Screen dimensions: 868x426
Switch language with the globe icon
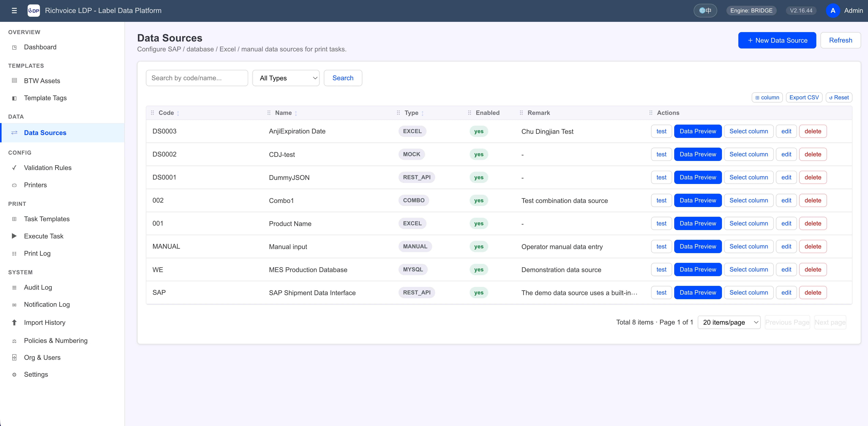[x=705, y=10]
